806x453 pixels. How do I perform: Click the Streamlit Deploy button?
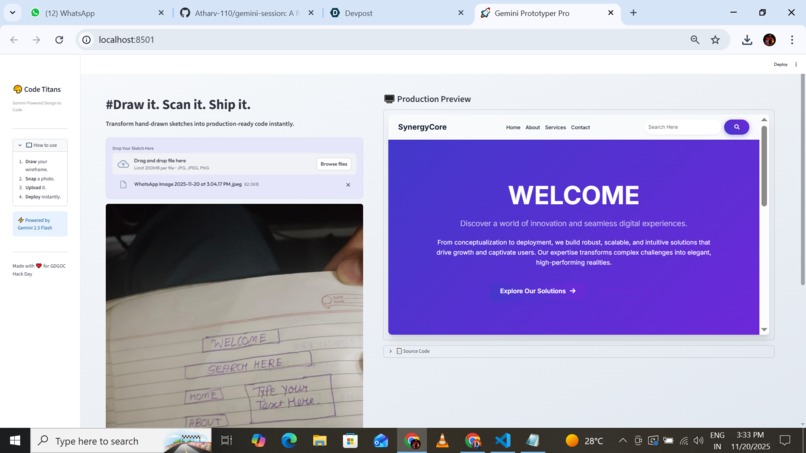pyautogui.click(x=780, y=64)
